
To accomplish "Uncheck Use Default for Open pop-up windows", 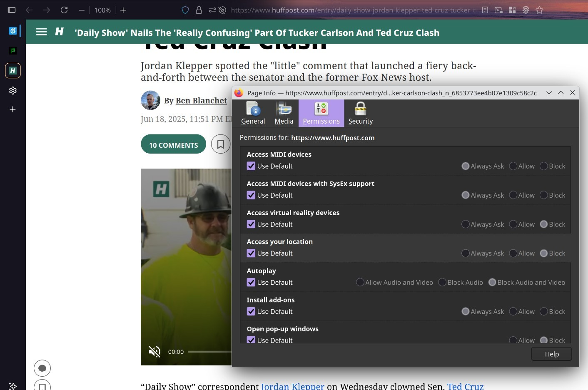I will point(251,340).
